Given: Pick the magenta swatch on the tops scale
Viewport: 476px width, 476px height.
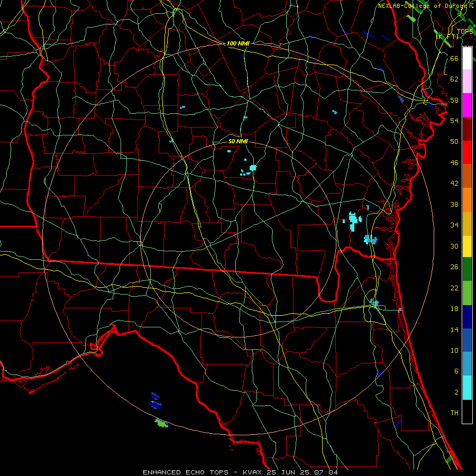Looking at the screenshot, I should tap(467, 105).
